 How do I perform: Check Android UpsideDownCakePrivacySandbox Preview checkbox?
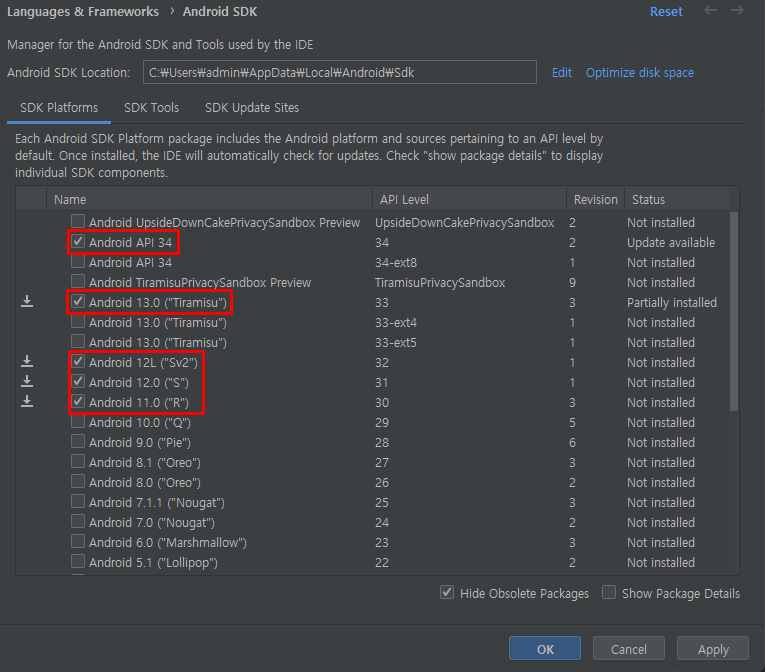(x=78, y=222)
